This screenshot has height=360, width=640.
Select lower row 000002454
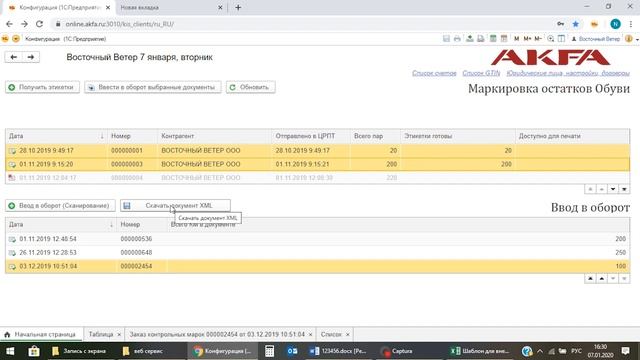(x=318, y=266)
